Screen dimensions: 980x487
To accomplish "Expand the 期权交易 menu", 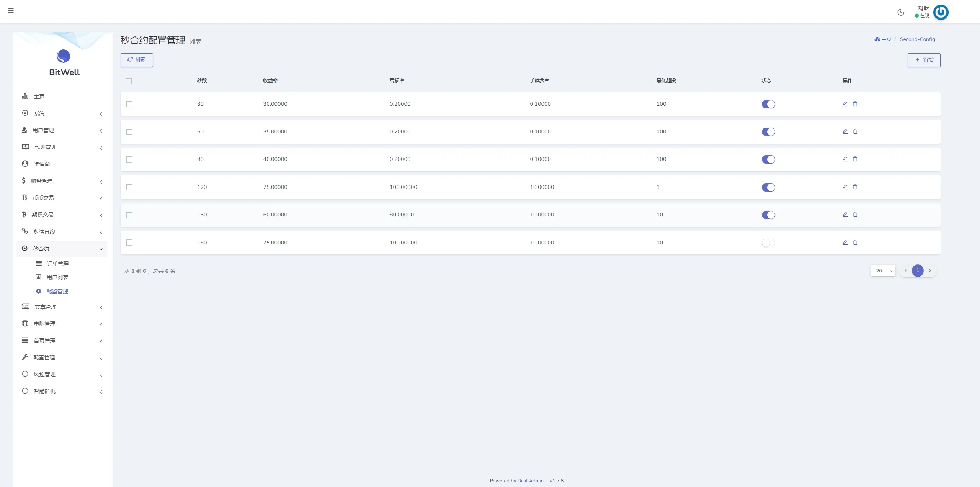I will click(62, 215).
